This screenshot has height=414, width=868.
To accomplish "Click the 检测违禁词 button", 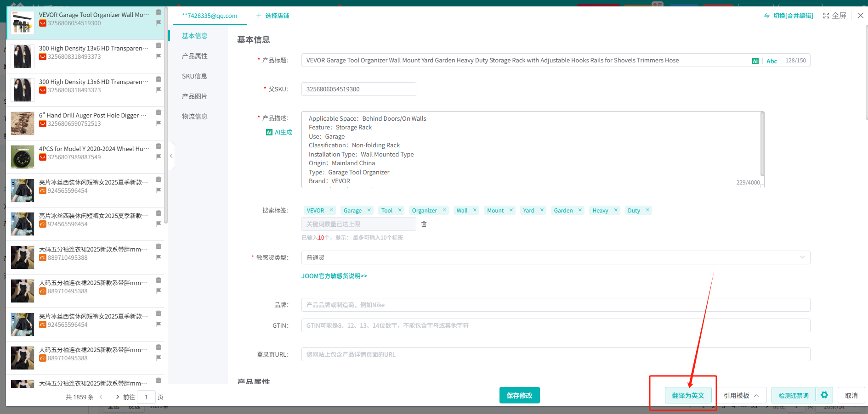I will tap(794, 395).
